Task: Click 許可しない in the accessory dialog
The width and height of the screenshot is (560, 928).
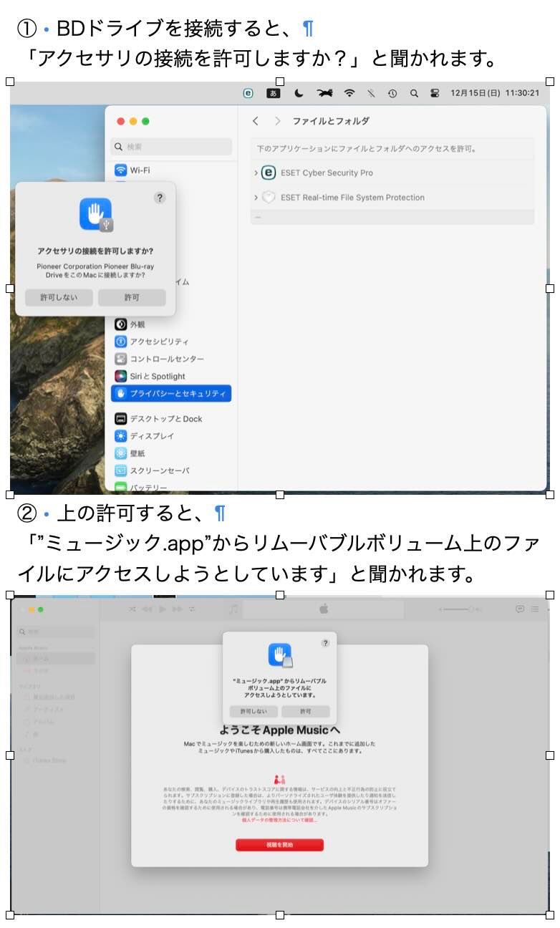Action: click(x=59, y=297)
